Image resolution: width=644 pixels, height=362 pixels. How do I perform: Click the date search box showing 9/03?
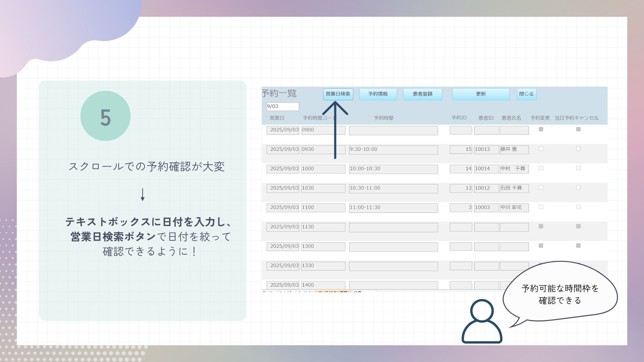pos(282,107)
